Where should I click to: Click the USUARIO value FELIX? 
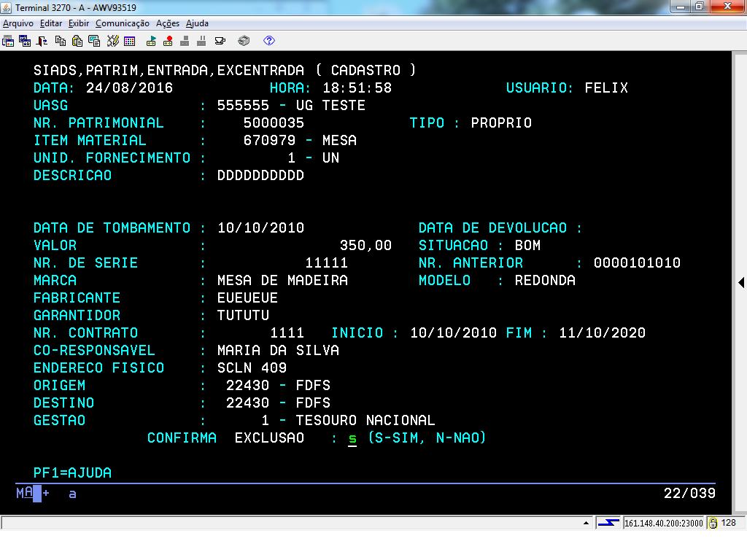(x=606, y=88)
